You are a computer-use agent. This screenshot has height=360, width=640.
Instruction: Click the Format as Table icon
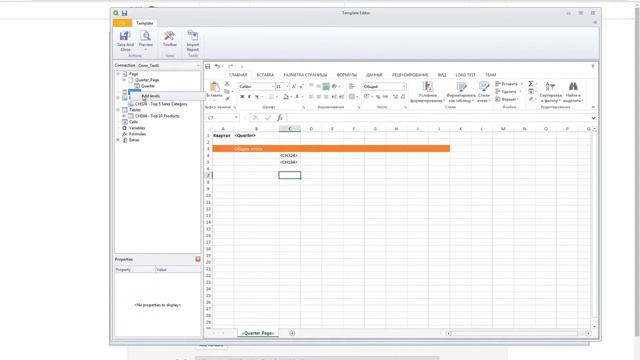tap(461, 87)
